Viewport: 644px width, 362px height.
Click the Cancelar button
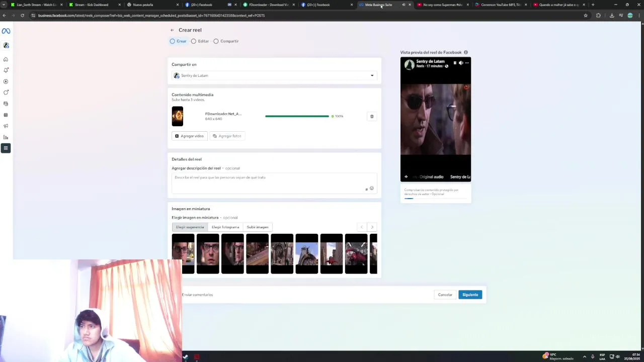(x=445, y=295)
